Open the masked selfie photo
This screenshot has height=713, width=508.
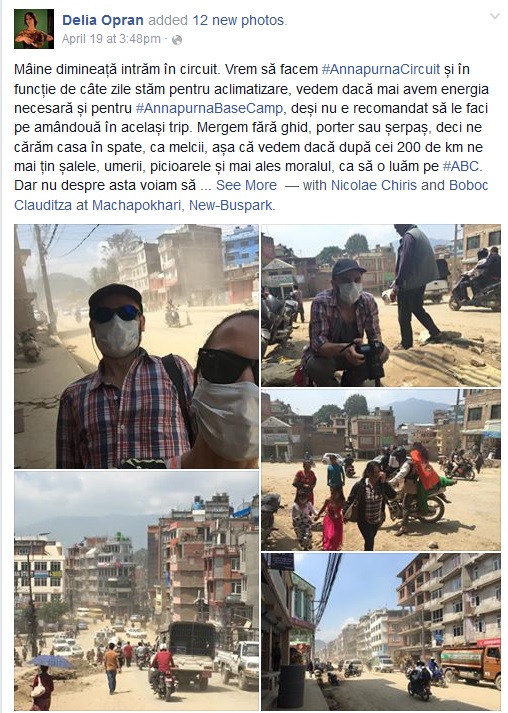(136, 346)
